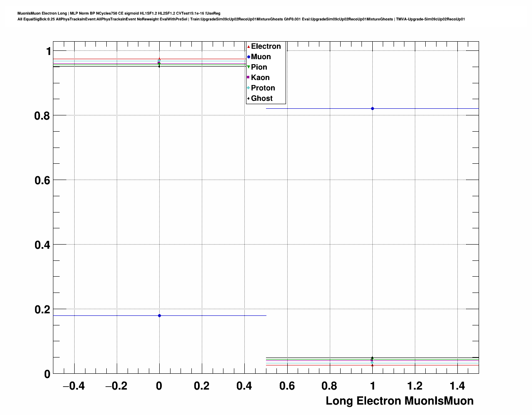Click the x-axis label 0.2

(x=202, y=386)
